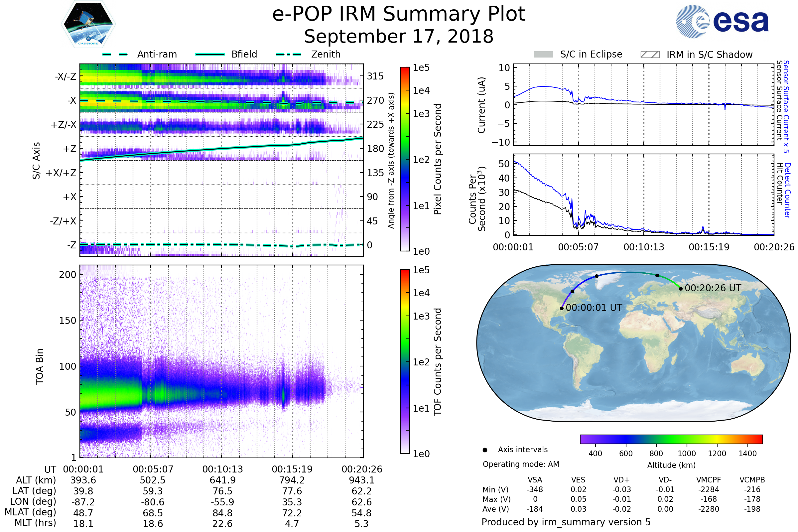Click the Altitude (km) color bar
Image resolution: width=798 pixels, height=532 pixels.
coord(671,439)
